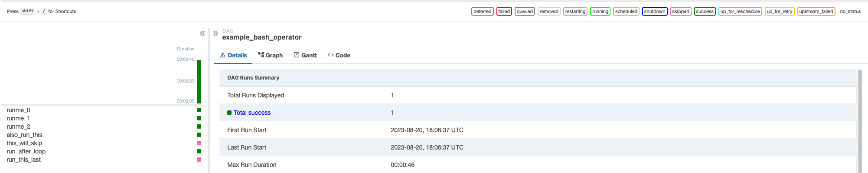Click the DAG Runs Summary header
This screenshot has height=173, width=868.
pyautogui.click(x=253, y=78)
